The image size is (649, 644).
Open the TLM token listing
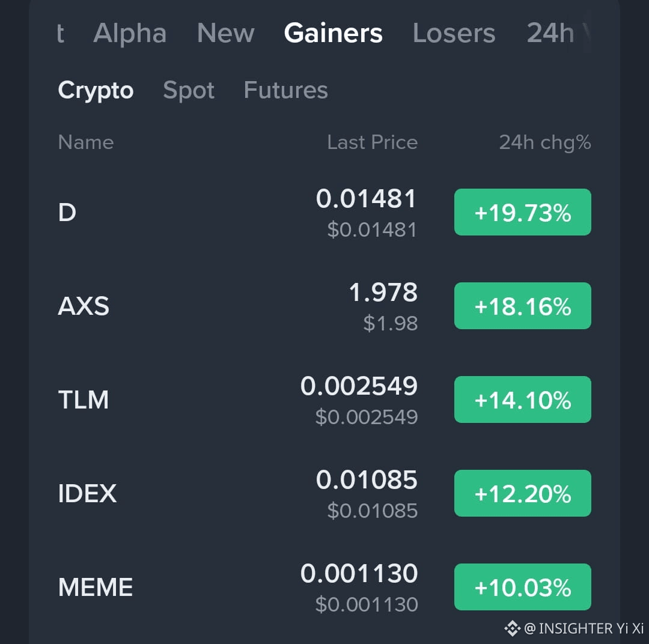point(84,399)
